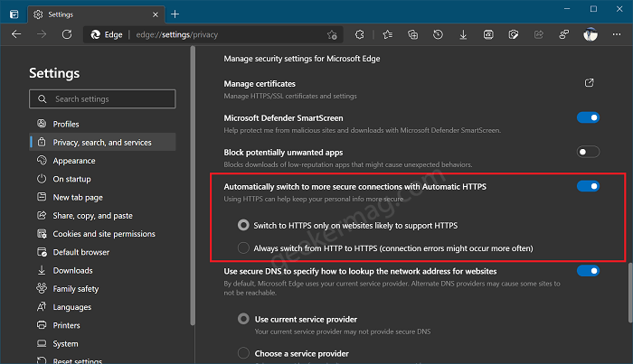Open On startup settings
Image resolution: width=633 pixels, height=364 pixels.
click(x=102, y=179)
